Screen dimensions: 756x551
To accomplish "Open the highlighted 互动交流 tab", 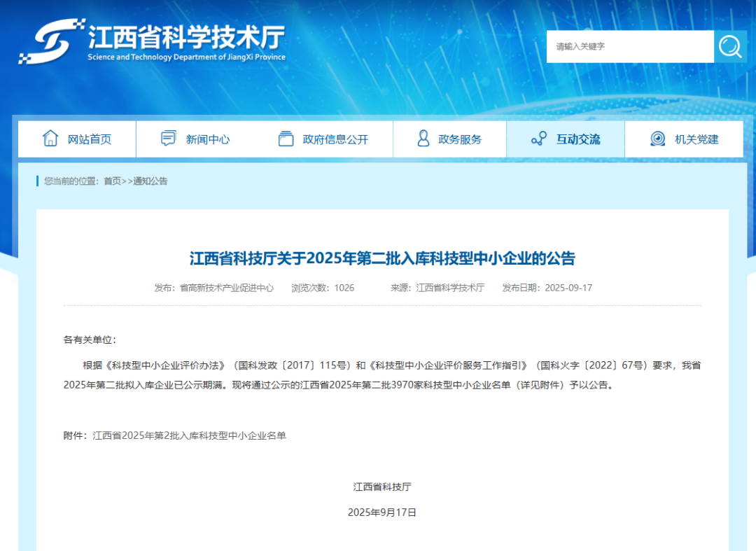I will [578, 139].
